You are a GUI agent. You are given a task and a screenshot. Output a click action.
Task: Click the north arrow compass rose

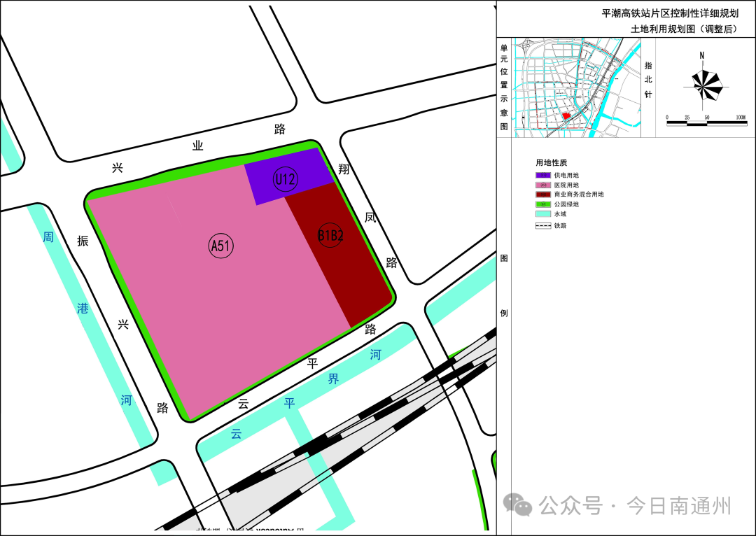[702, 84]
